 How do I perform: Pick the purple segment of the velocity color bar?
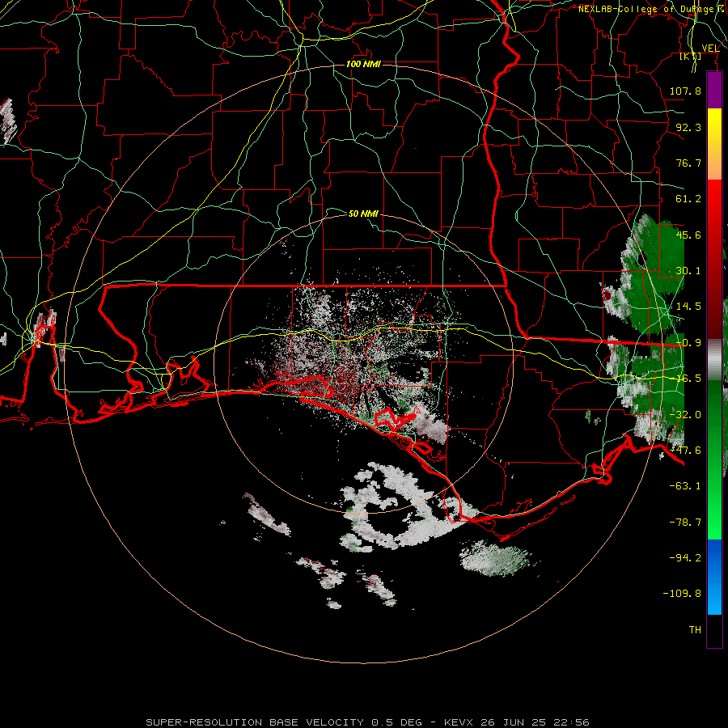tap(714, 91)
